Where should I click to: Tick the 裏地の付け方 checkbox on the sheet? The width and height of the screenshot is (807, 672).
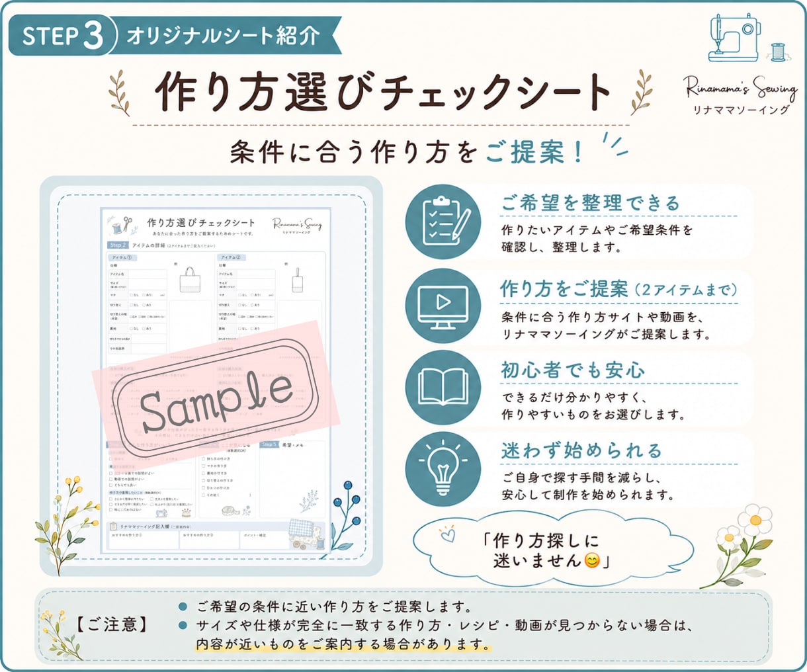tap(203, 473)
